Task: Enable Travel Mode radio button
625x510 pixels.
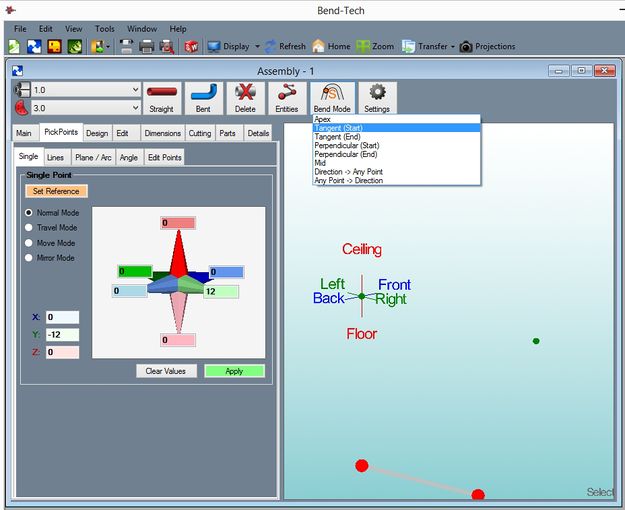Action: tap(29, 228)
